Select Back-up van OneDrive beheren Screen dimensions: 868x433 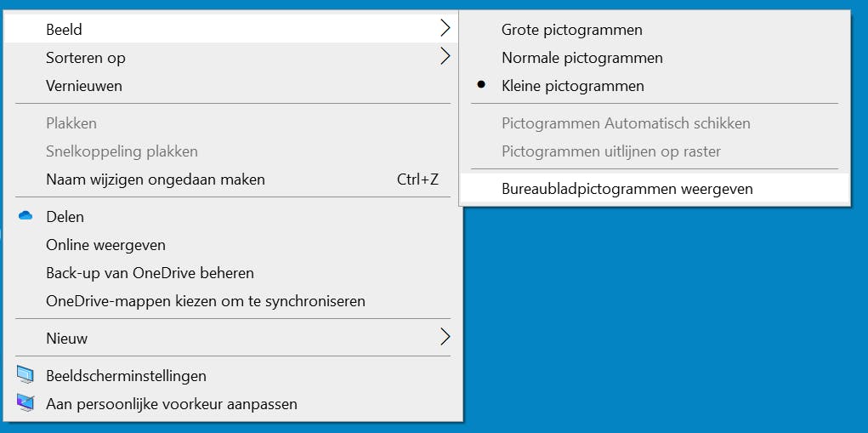pos(150,273)
